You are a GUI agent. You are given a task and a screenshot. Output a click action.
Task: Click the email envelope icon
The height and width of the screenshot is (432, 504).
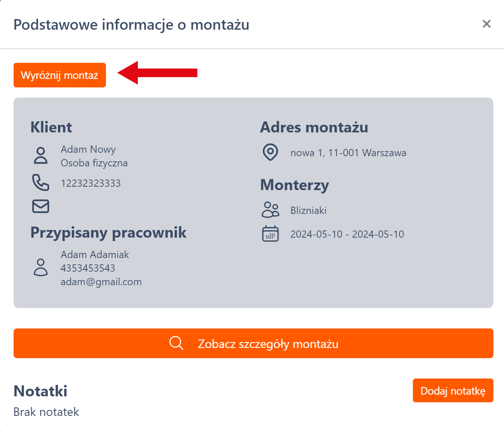point(41,206)
